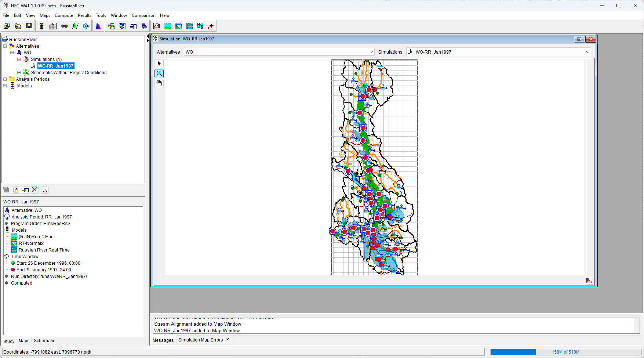The height and width of the screenshot is (358, 644).
Task: Select the pan hand tool
Action: (x=159, y=84)
